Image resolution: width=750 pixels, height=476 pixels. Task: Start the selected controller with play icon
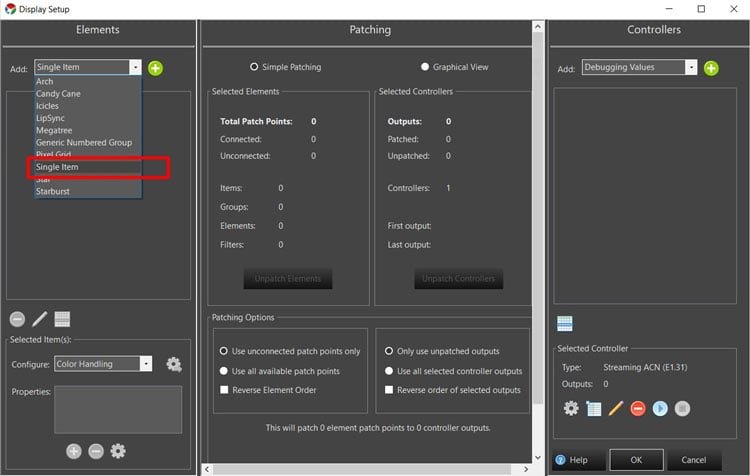[660, 408]
